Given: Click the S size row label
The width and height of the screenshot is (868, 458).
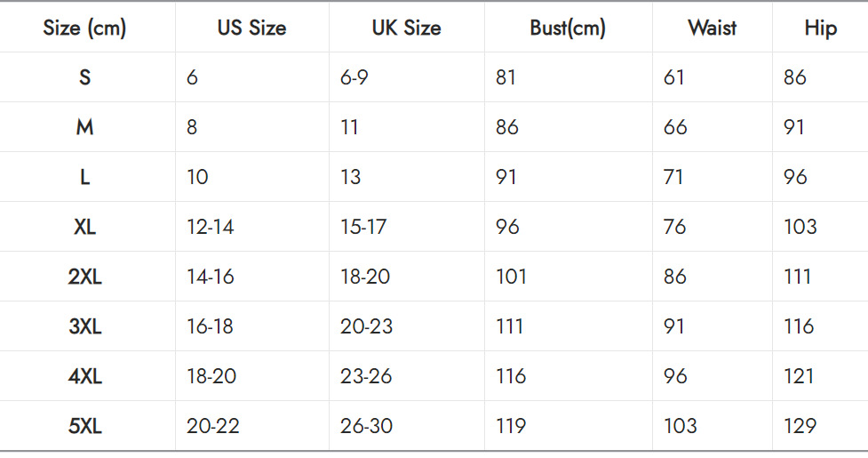Looking at the screenshot, I should point(85,77).
